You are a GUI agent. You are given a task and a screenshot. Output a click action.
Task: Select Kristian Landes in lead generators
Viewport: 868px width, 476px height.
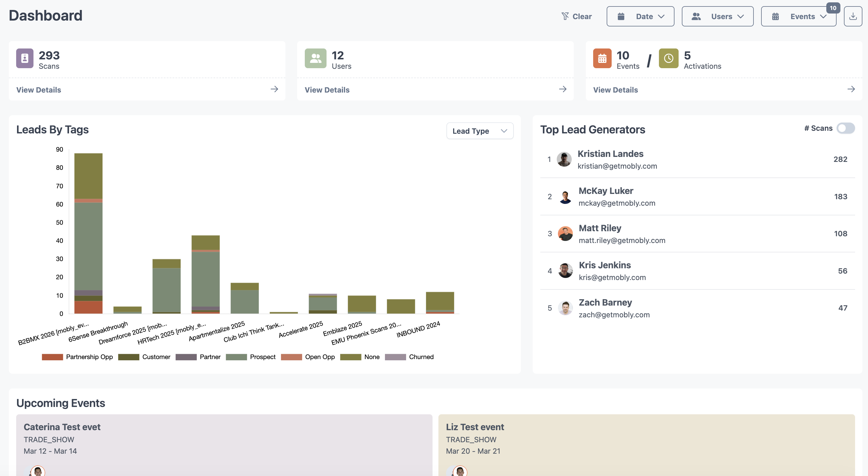click(x=610, y=154)
